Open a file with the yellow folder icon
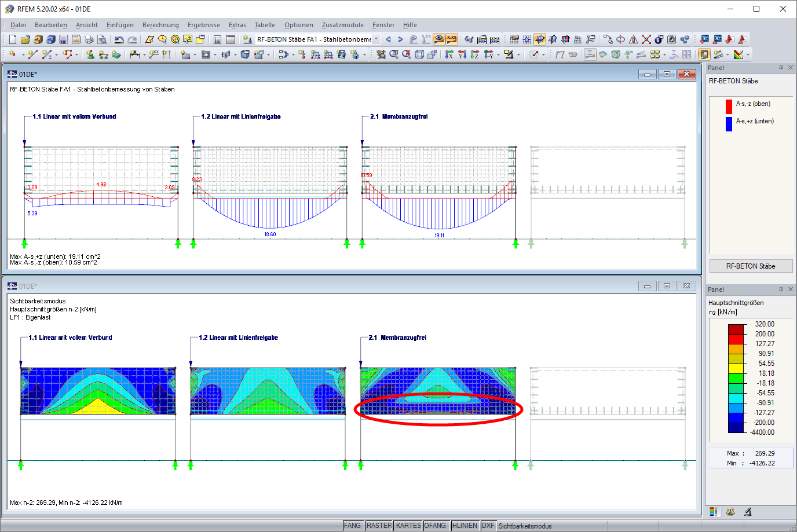The width and height of the screenshot is (797, 532). click(25, 39)
